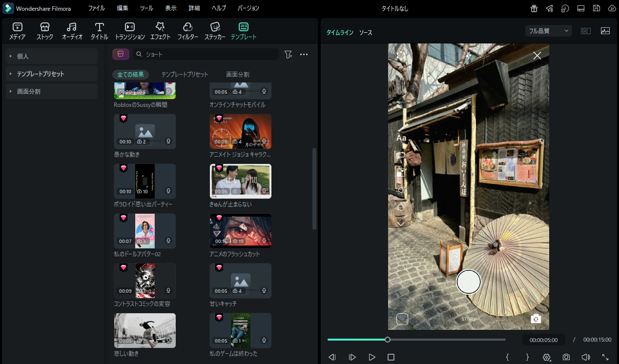Open the メディア media tab

(x=18, y=31)
